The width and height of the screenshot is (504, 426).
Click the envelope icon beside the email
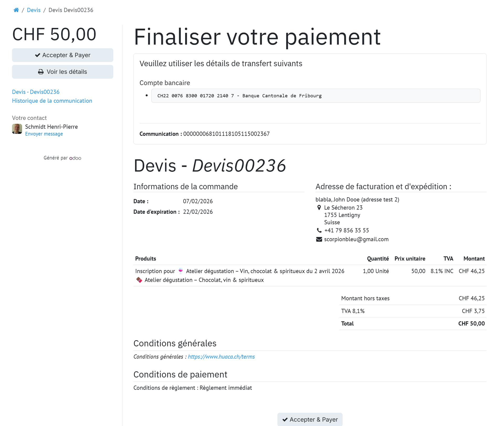point(319,239)
